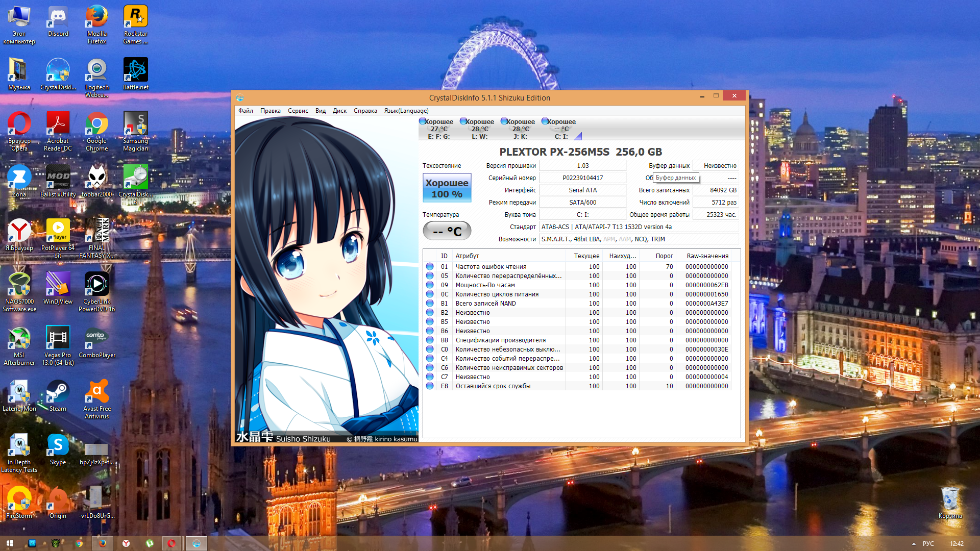Click the Windows Start button

(x=10, y=543)
